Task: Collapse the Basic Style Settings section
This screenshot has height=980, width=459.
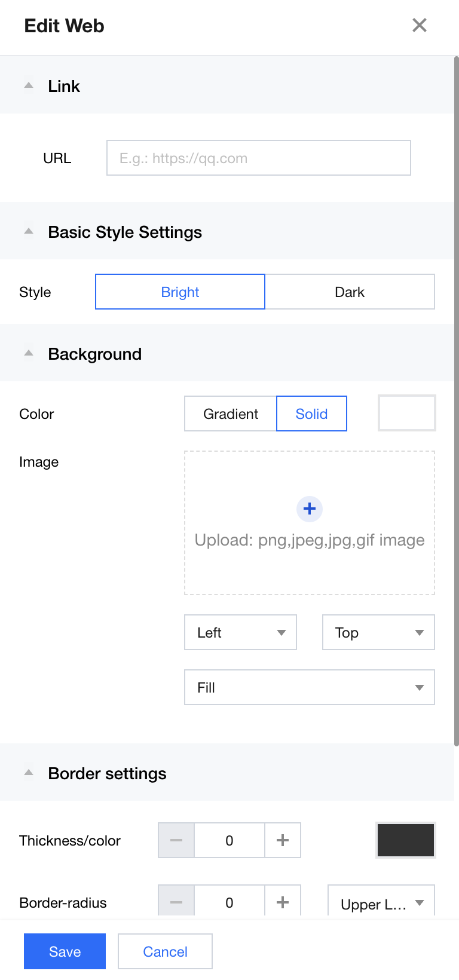Action: [x=29, y=232]
